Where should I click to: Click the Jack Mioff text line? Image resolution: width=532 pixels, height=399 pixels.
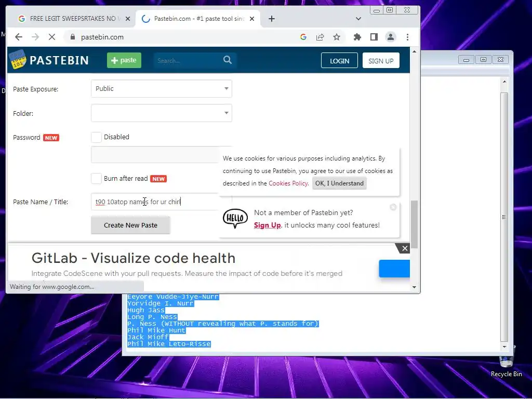pyautogui.click(x=148, y=337)
